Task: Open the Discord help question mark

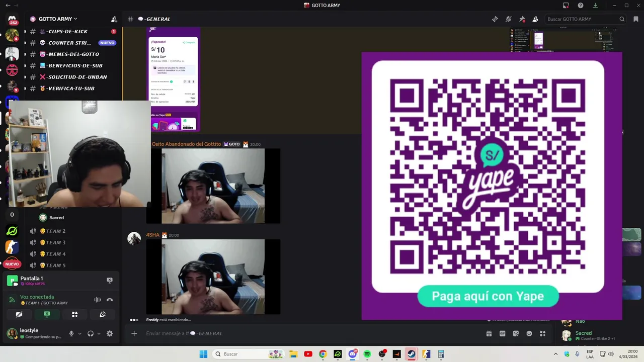Action: pos(581,6)
